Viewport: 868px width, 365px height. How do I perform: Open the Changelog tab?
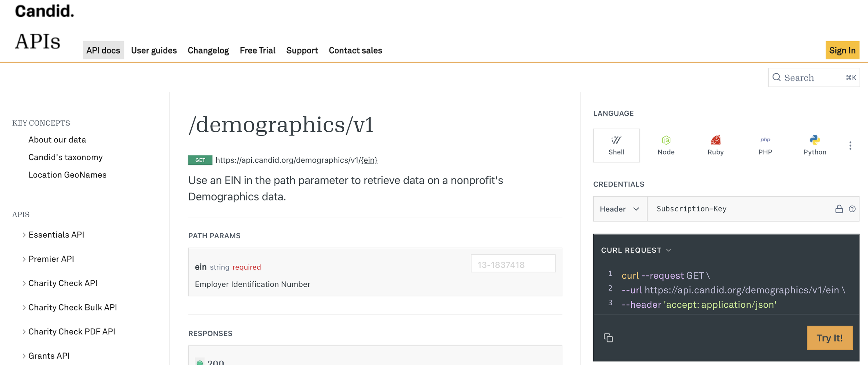pyautogui.click(x=208, y=50)
